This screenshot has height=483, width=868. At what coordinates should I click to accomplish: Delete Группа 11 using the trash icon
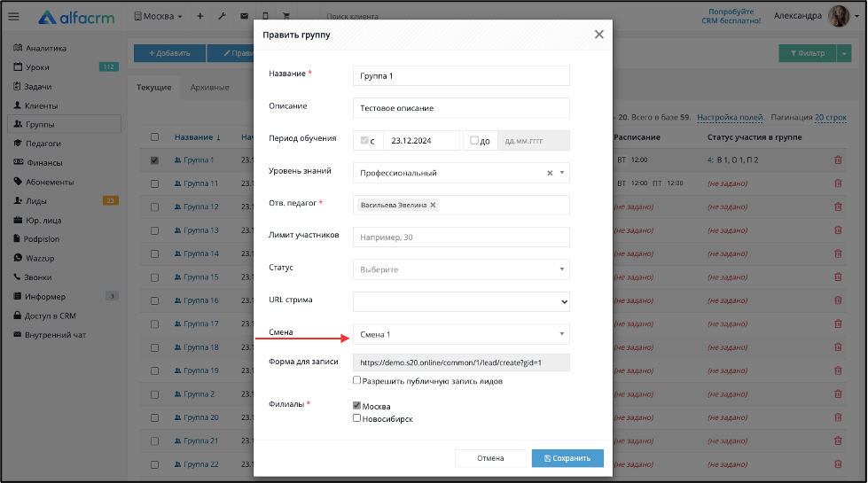[838, 183]
